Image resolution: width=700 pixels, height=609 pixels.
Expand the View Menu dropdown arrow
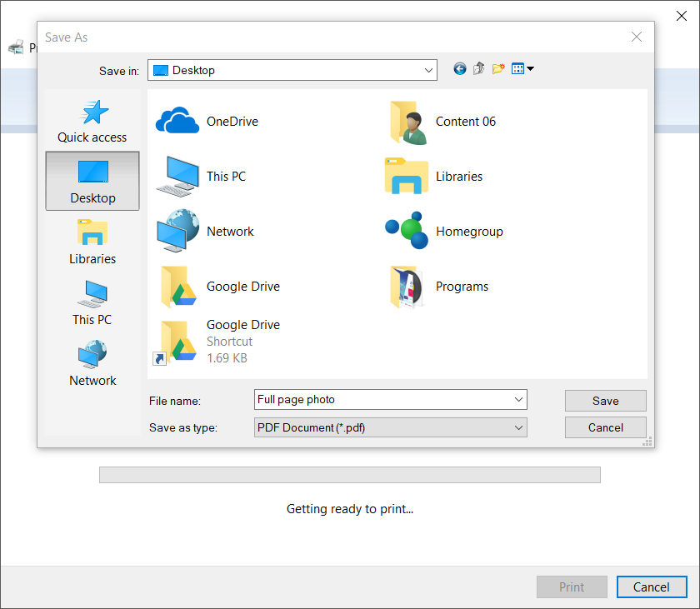click(x=530, y=68)
